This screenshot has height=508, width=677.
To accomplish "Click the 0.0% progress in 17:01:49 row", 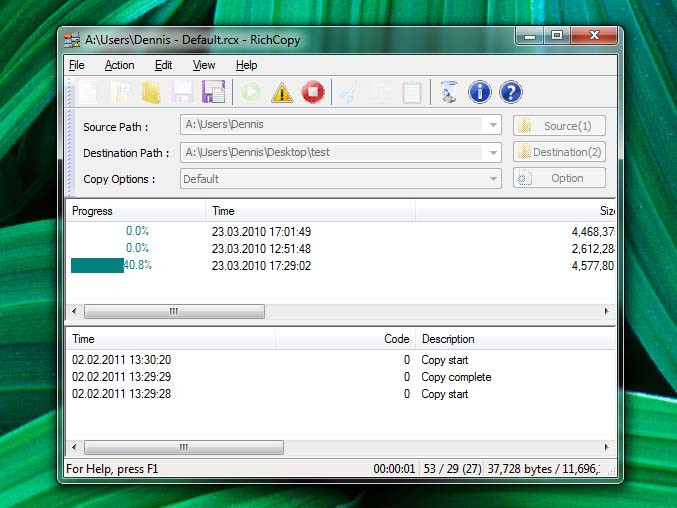I will coord(137,231).
